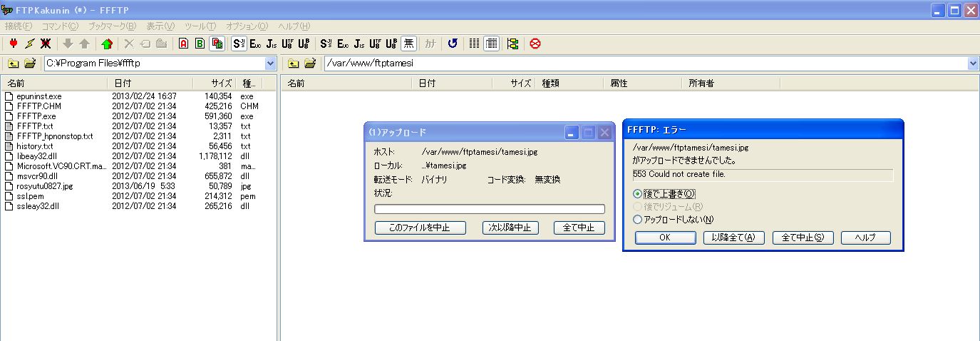Click the Delete X toolbar icon

click(130, 44)
